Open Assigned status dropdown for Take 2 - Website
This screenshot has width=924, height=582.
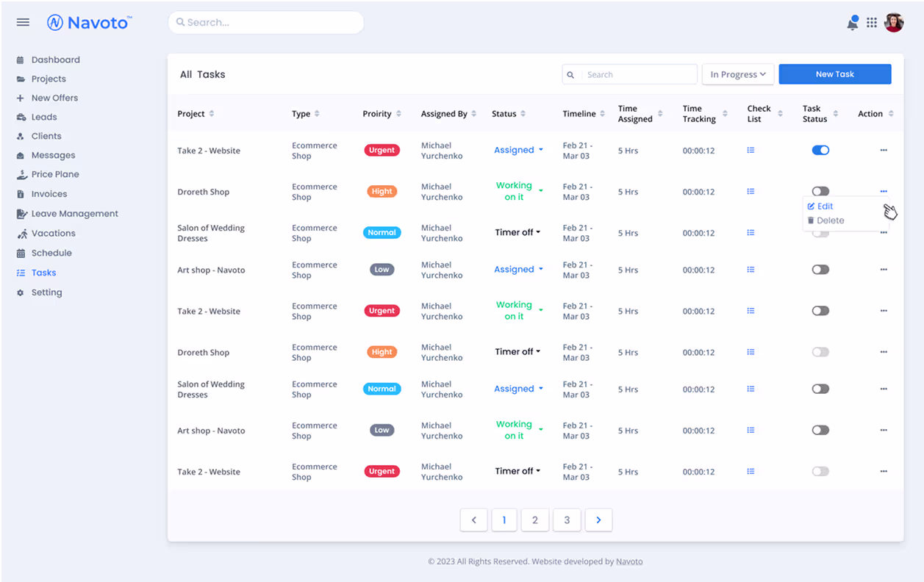click(x=518, y=150)
